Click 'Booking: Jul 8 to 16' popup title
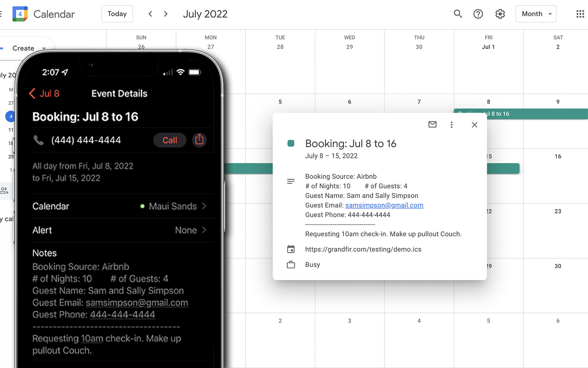 [351, 144]
